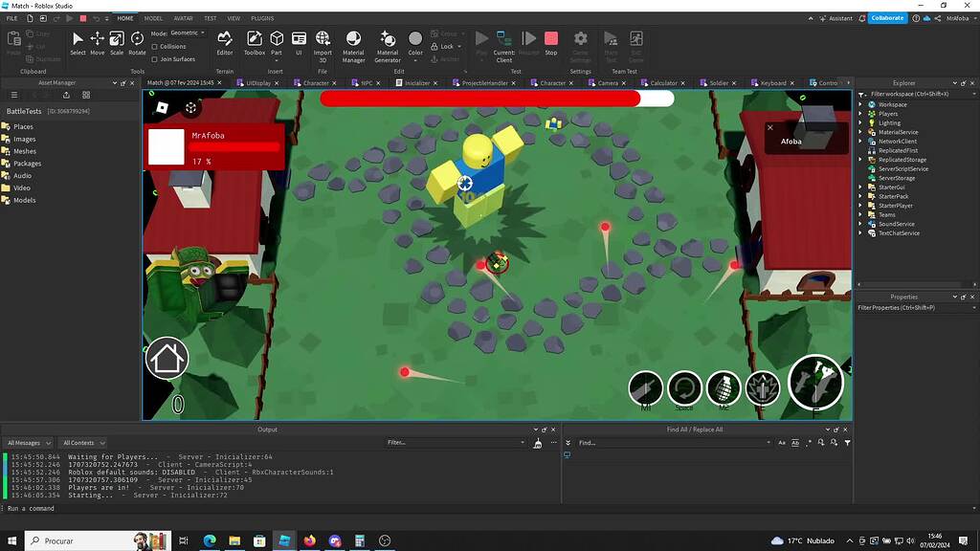Open the MODEL menu
980x551 pixels.
click(x=154, y=17)
